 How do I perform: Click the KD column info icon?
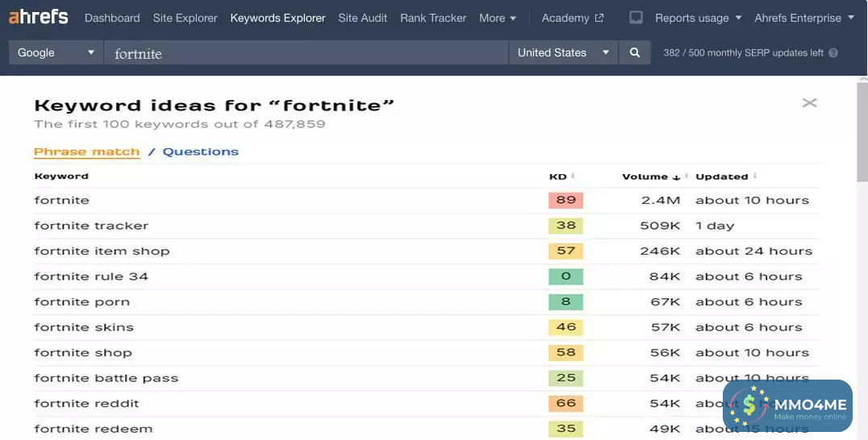pyautogui.click(x=573, y=176)
